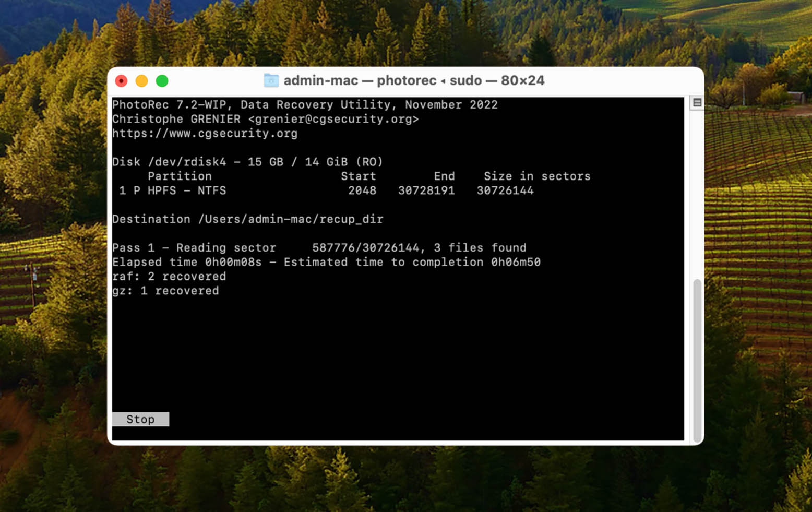Click the 'raf: 2 recovered' line
Screen dimensions: 812x512
coord(169,276)
